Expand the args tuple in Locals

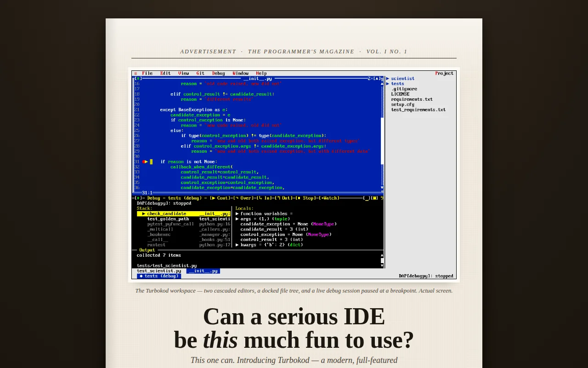point(237,219)
